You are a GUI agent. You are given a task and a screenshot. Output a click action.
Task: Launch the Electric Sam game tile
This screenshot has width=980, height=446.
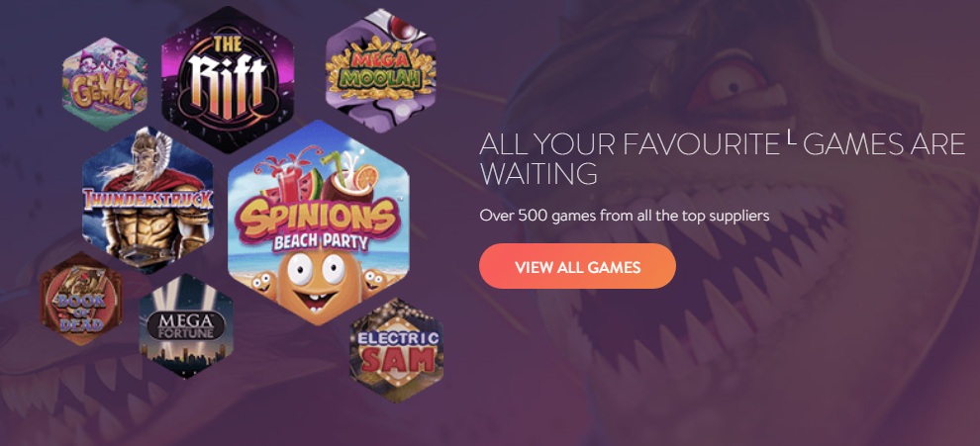(x=396, y=350)
